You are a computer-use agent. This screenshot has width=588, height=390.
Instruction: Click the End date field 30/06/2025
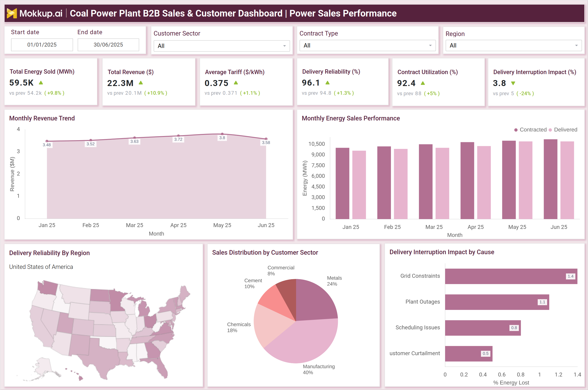(x=108, y=45)
